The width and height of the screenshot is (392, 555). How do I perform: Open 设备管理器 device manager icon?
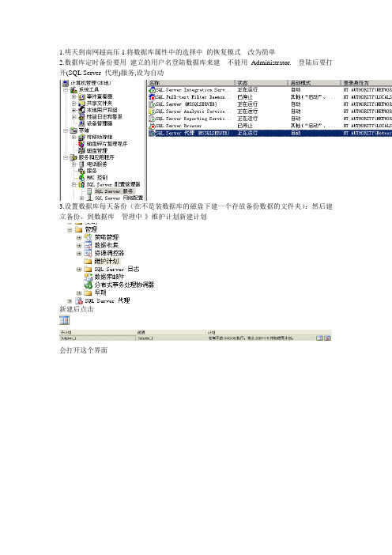click(x=81, y=123)
